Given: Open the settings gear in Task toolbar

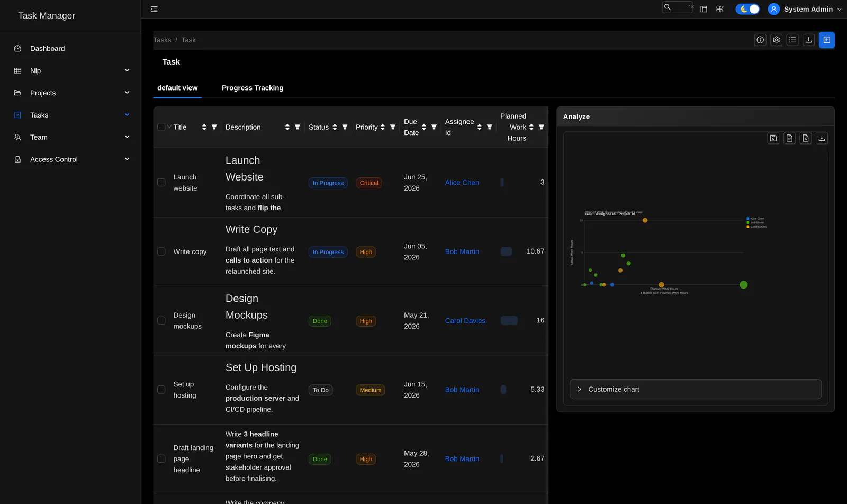Looking at the screenshot, I should tap(777, 40).
